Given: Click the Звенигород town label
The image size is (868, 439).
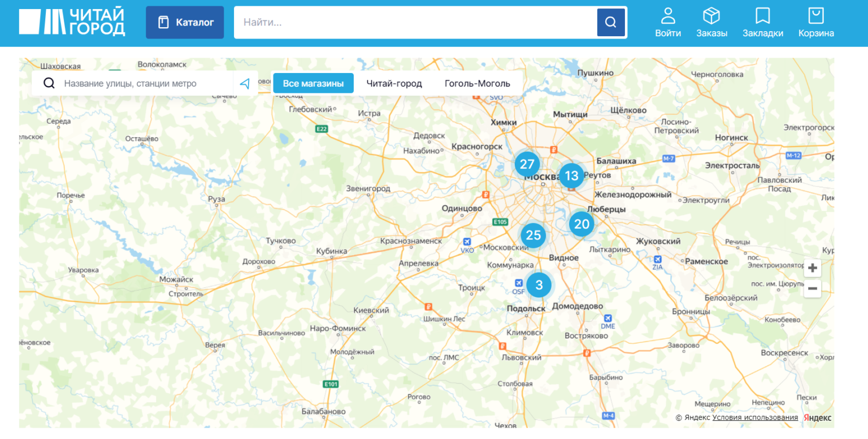Looking at the screenshot, I should pos(368,188).
